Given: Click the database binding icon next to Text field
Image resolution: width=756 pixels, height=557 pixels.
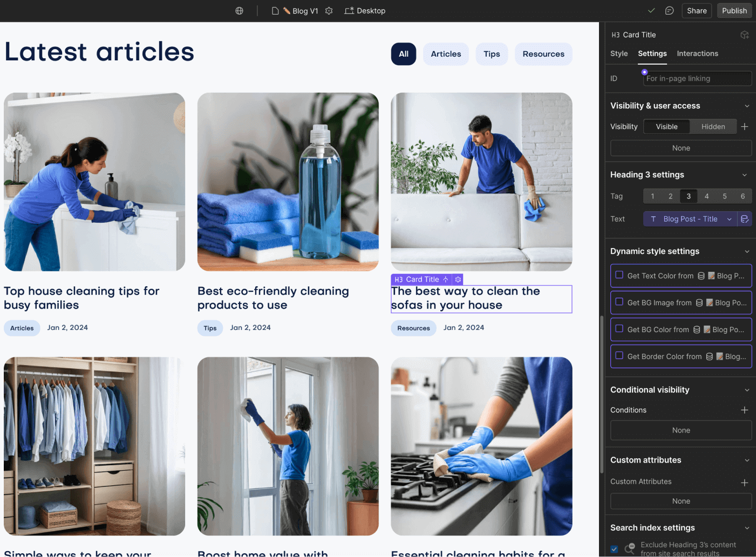Looking at the screenshot, I should tap(745, 219).
